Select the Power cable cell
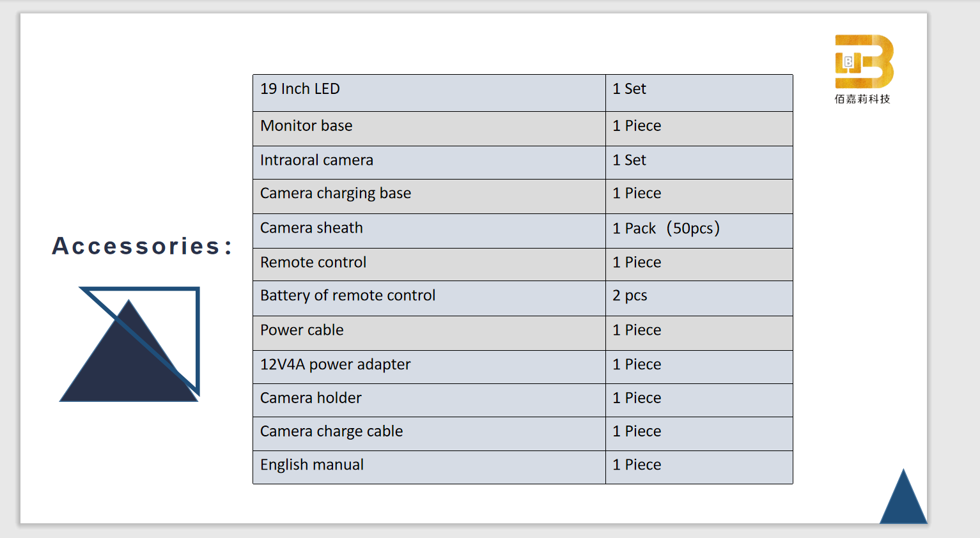 point(429,334)
